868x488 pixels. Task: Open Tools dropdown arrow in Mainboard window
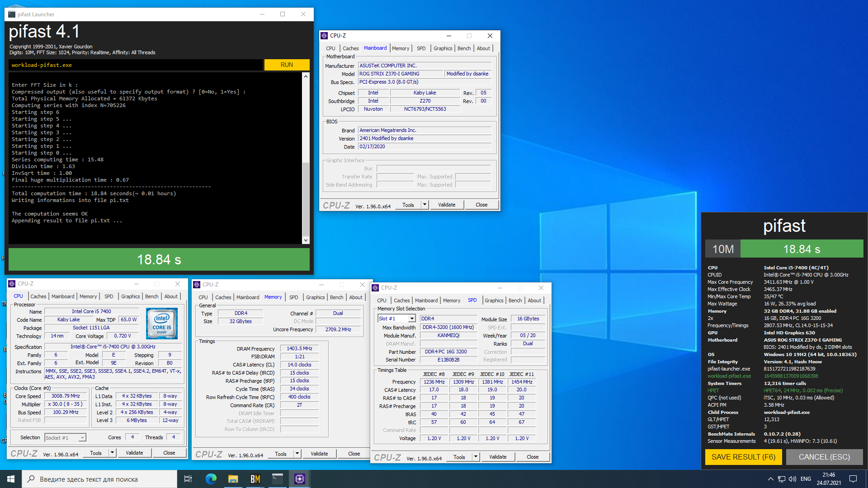(425, 205)
